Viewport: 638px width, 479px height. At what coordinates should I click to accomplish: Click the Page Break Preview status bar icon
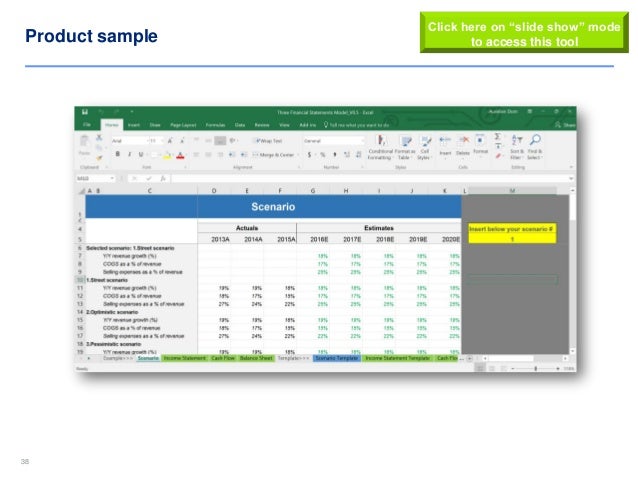click(503, 368)
